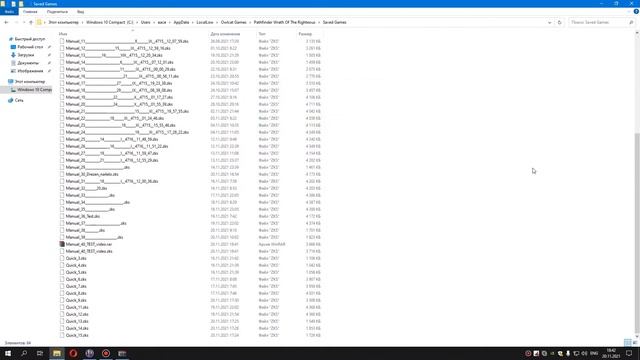Click the RAR archive icon of Manual_40_TEST_video.rar
The height and width of the screenshot is (360, 640).
click(x=62, y=244)
